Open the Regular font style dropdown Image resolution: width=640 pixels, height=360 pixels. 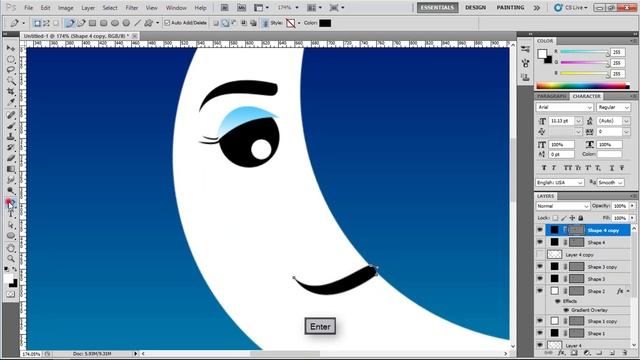point(613,107)
